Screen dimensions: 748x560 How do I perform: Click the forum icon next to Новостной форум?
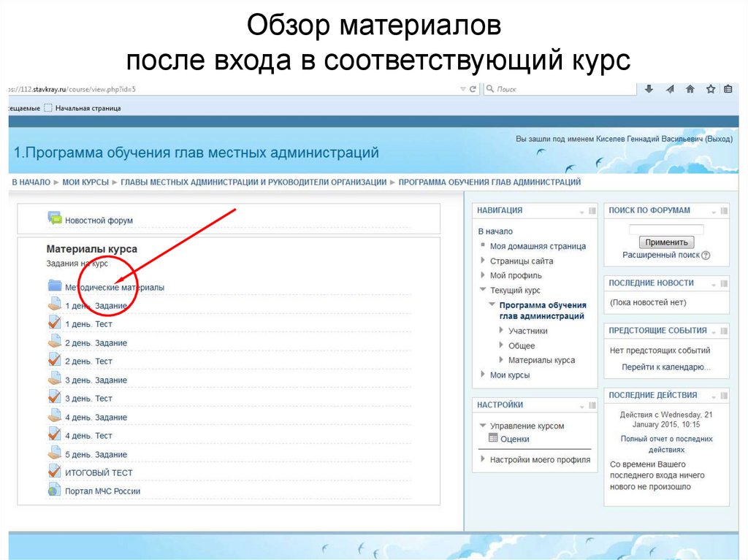click(56, 218)
